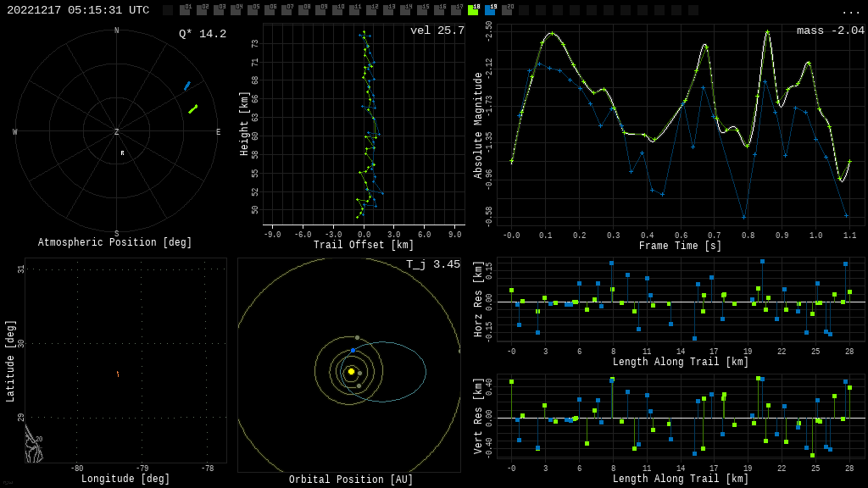Select the green meteor track in sky plot
This screenshot has width=868, height=488.
coord(193,108)
